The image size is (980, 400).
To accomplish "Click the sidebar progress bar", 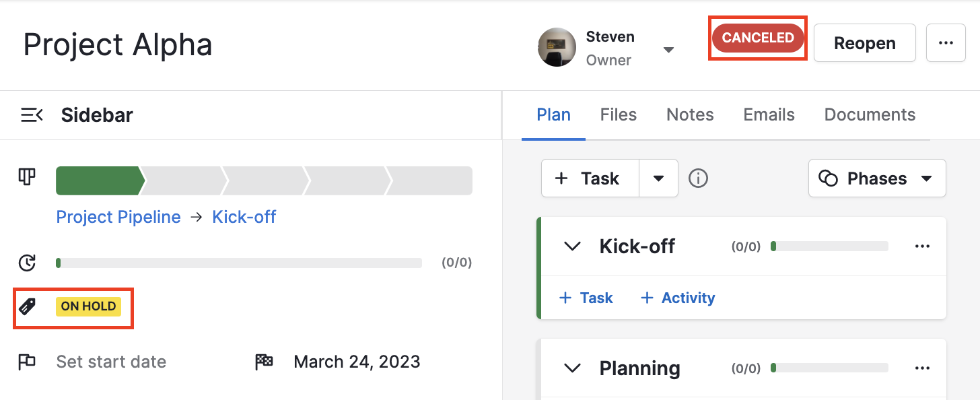I will 239,263.
